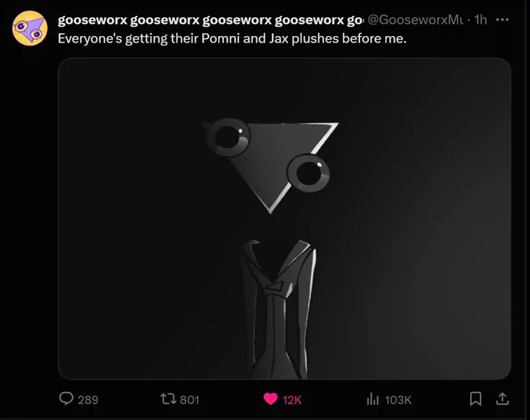Bookmark this post

point(475,398)
